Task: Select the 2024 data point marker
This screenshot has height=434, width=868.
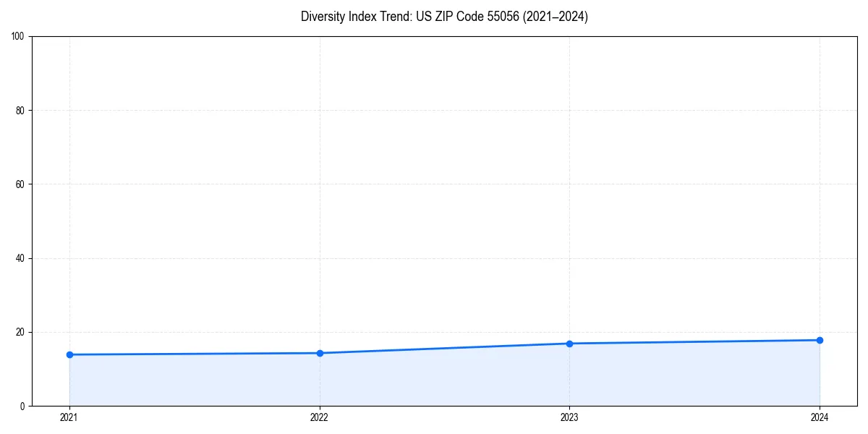Action: pos(820,339)
